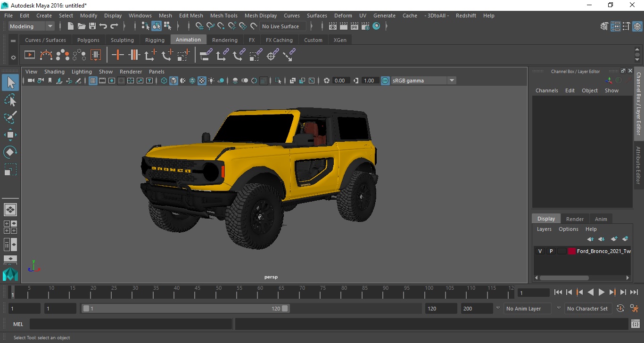
Task: Click the point constraint shelf icon
Action: (x=222, y=55)
